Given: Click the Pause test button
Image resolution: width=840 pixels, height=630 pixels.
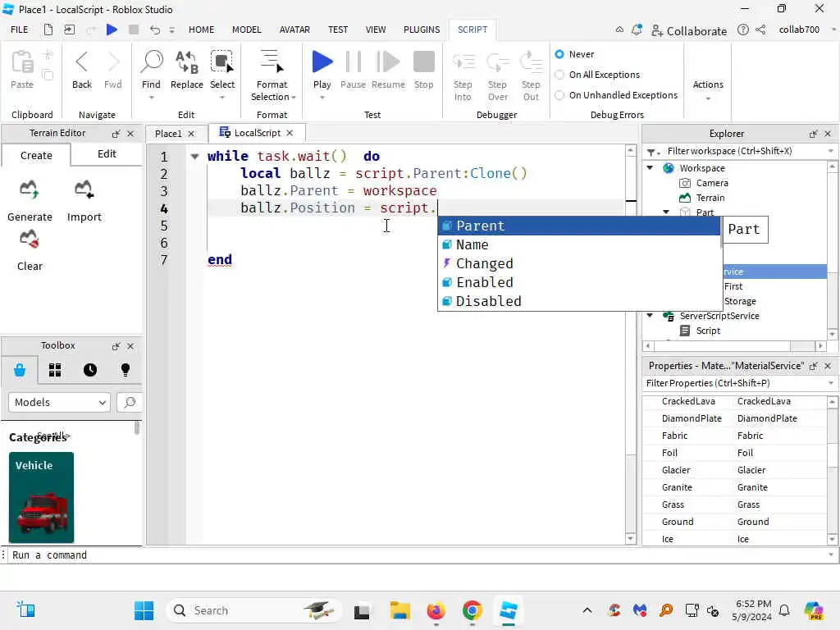Looking at the screenshot, I should [353, 70].
